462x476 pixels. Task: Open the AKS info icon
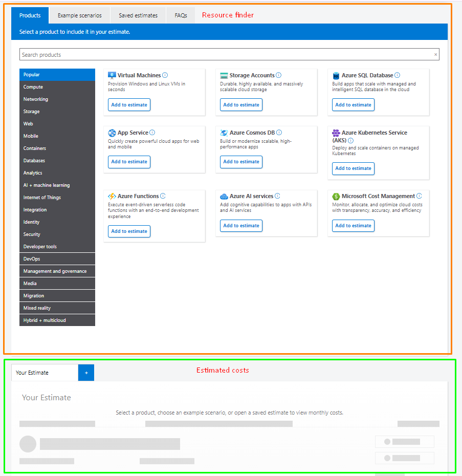point(350,140)
